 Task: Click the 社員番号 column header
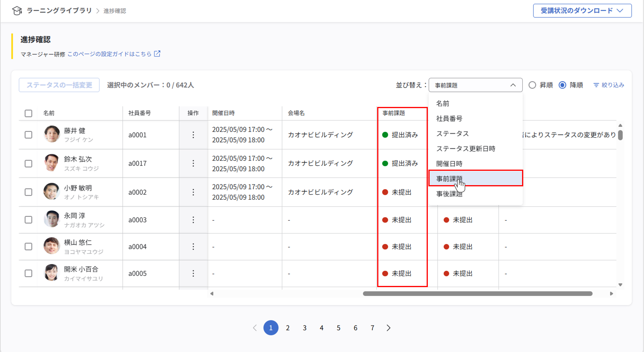[x=139, y=113]
